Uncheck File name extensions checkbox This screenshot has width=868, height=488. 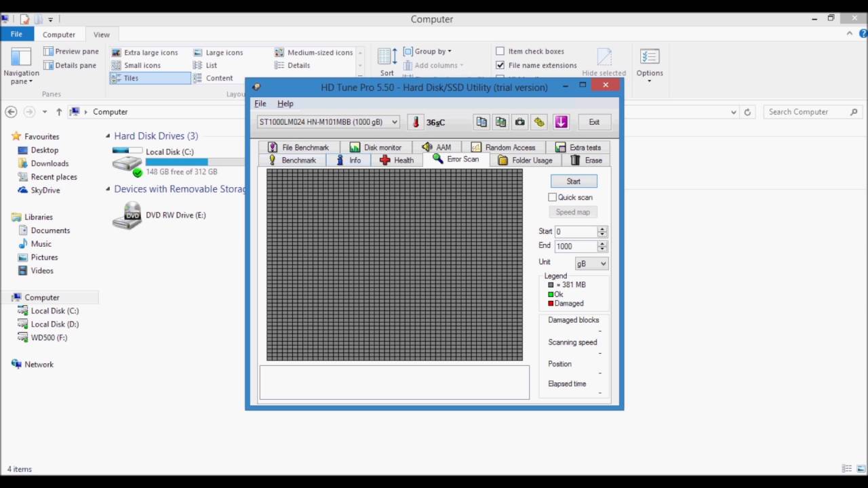pyautogui.click(x=500, y=65)
